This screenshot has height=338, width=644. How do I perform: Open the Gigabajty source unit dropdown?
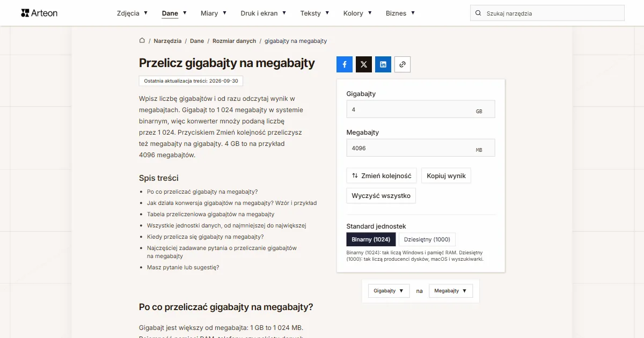(389, 291)
